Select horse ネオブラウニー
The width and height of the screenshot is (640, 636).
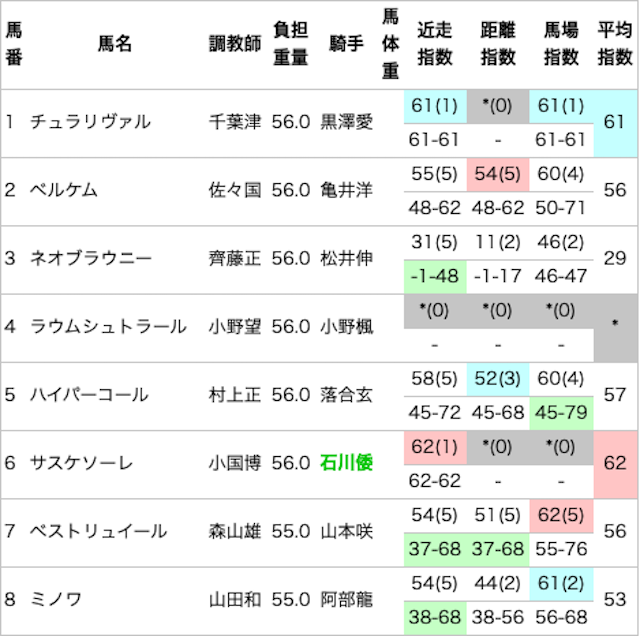pyautogui.click(x=91, y=258)
